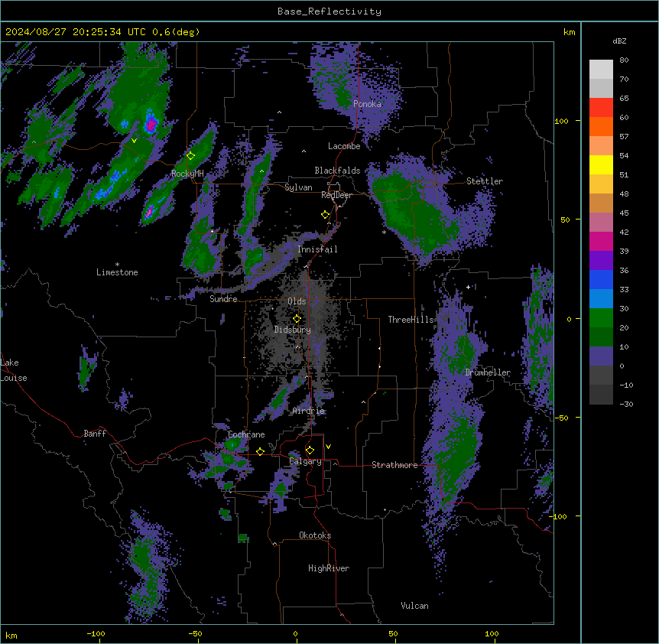Click the Stettler label

pyautogui.click(x=485, y=181)
